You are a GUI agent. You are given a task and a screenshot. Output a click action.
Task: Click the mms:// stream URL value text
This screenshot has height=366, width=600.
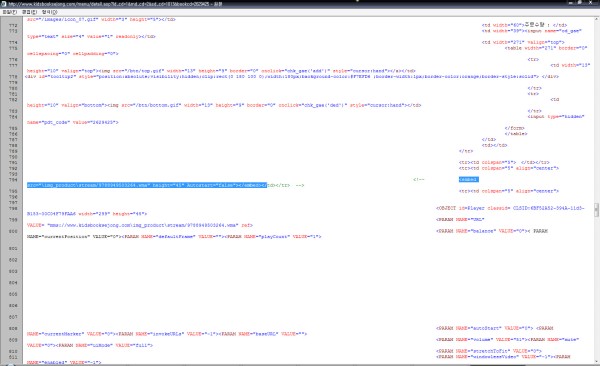tap(143, 225)
